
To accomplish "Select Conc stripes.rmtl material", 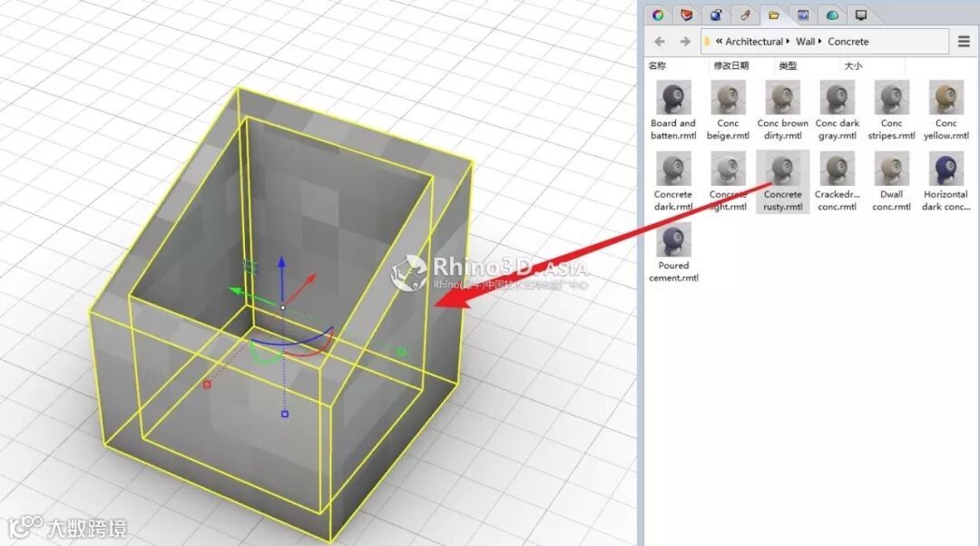I will click(x=891, y=111).
